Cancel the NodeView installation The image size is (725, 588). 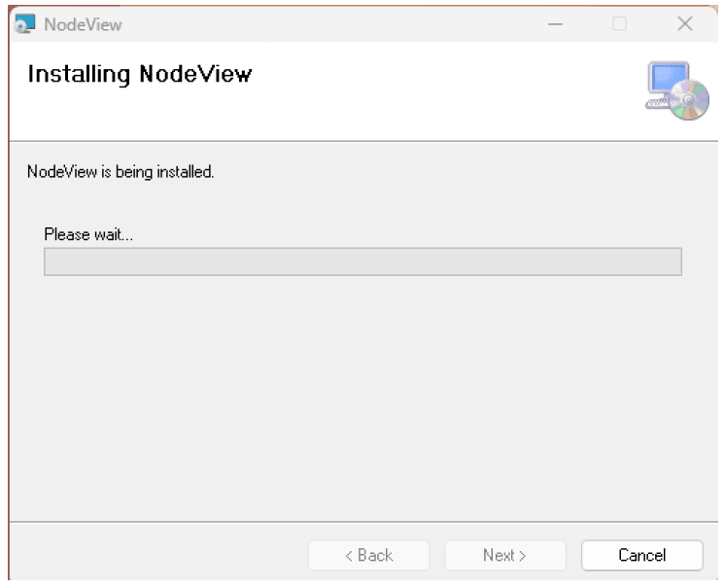[641, 555]
